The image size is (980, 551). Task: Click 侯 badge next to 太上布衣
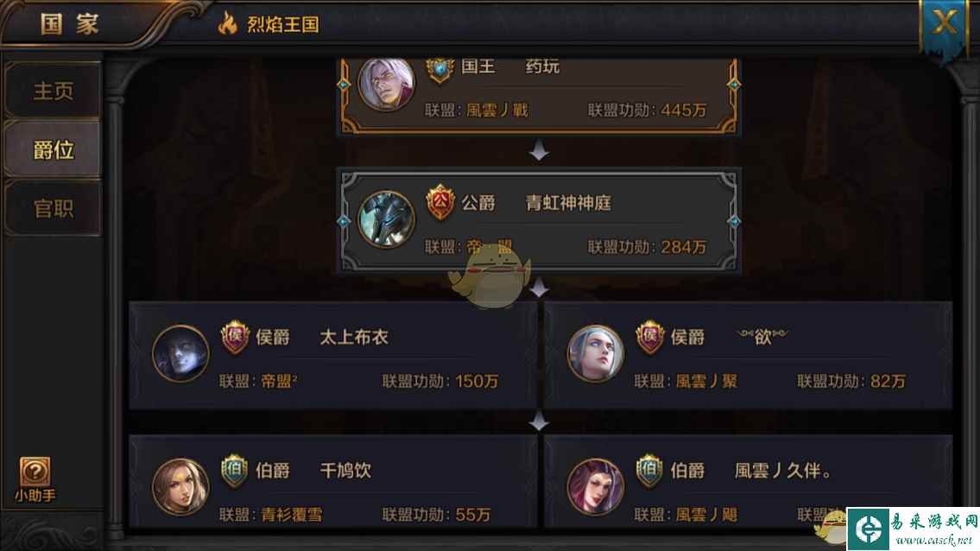[235, 337]
